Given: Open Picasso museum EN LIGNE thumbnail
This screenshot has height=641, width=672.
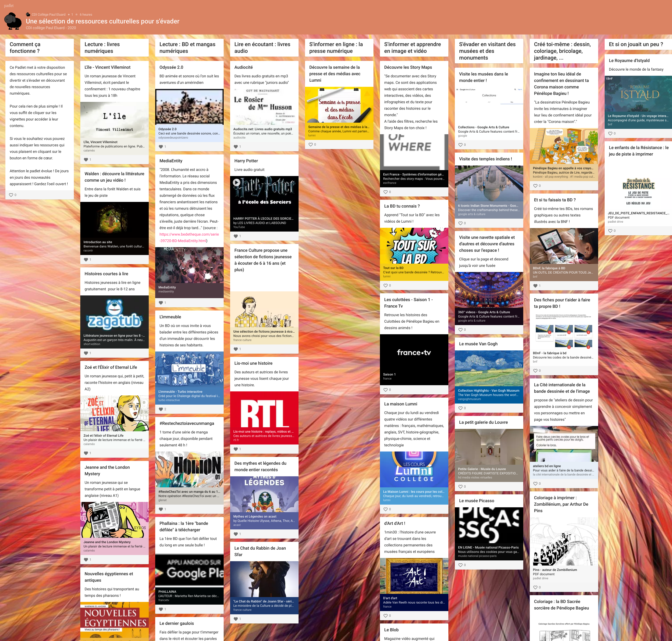Looking at the screenshot, I should 489,525.
